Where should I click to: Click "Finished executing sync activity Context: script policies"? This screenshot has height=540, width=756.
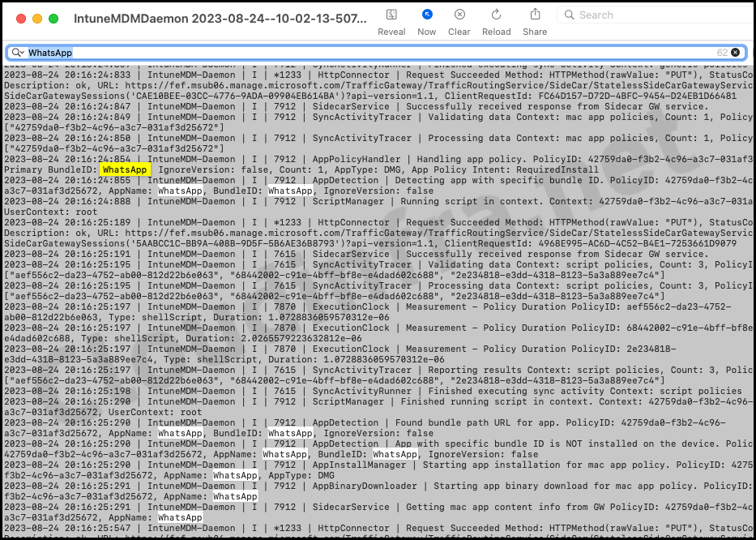click(585, 391)
